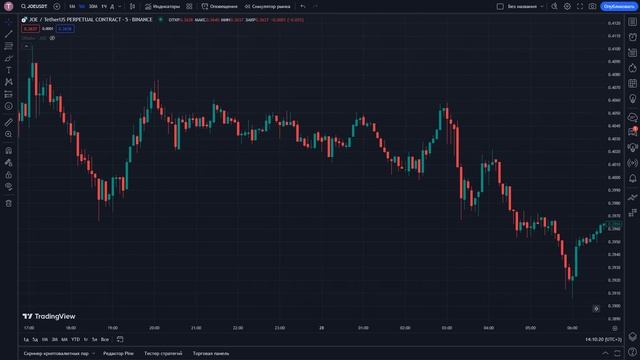640x360 pixels.
Task: Open the ideas lightbulb panel
Action: tap(632, 99)
